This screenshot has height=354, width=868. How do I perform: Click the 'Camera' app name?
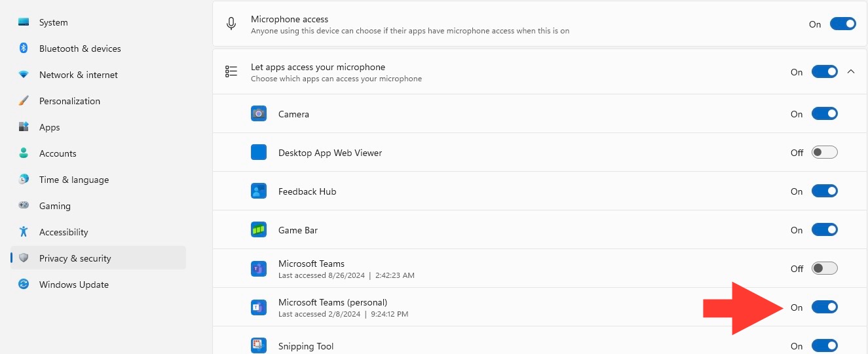pos(293,114)
